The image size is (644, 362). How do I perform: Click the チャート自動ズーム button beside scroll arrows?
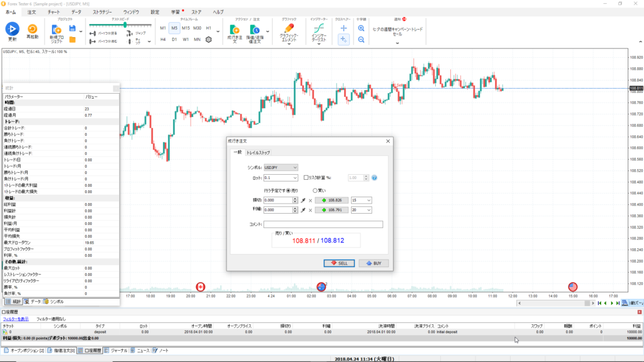632,303
